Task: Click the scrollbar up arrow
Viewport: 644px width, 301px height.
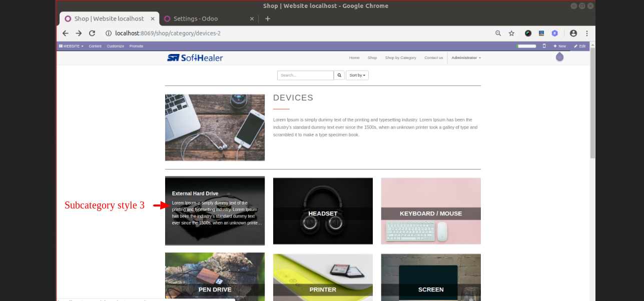Action: coord(592,45)
